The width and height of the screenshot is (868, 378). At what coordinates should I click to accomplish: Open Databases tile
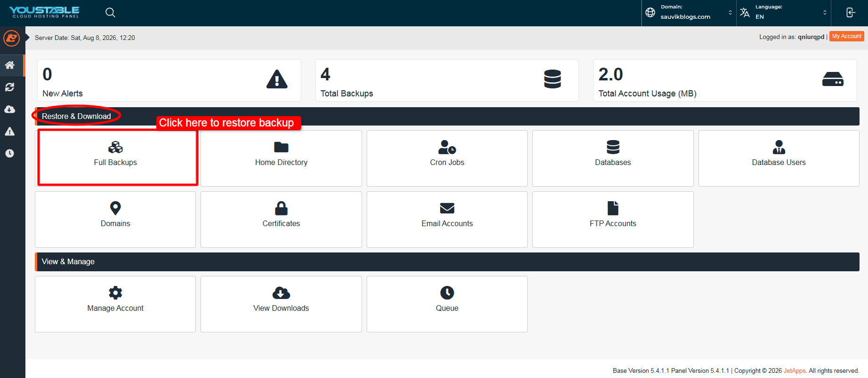pos(613,158)
